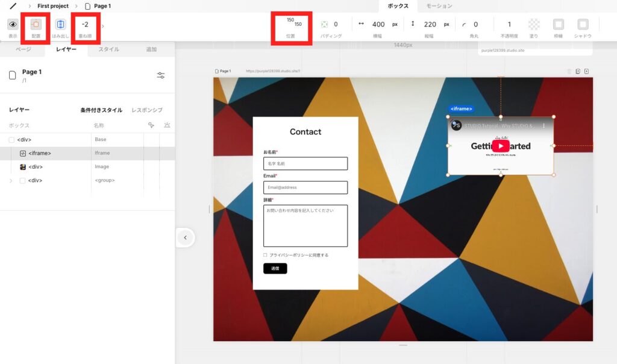Click the padding value 0
This screenshot has width=617, height=364.
coord(336,24)
